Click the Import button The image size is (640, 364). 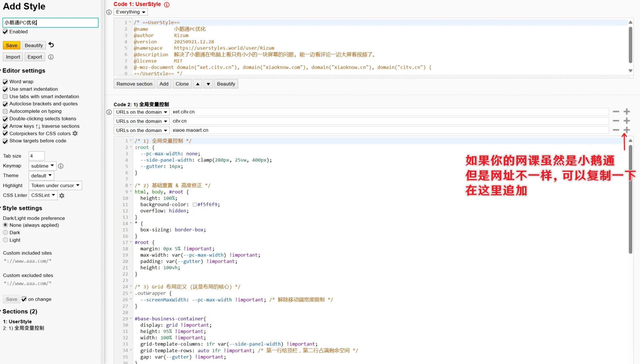click(13, 57)
